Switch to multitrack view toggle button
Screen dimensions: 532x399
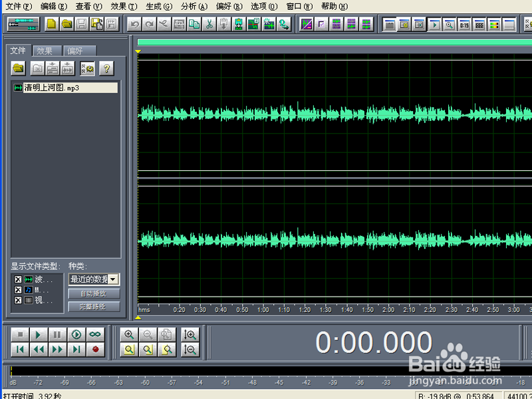pos(23,24)
